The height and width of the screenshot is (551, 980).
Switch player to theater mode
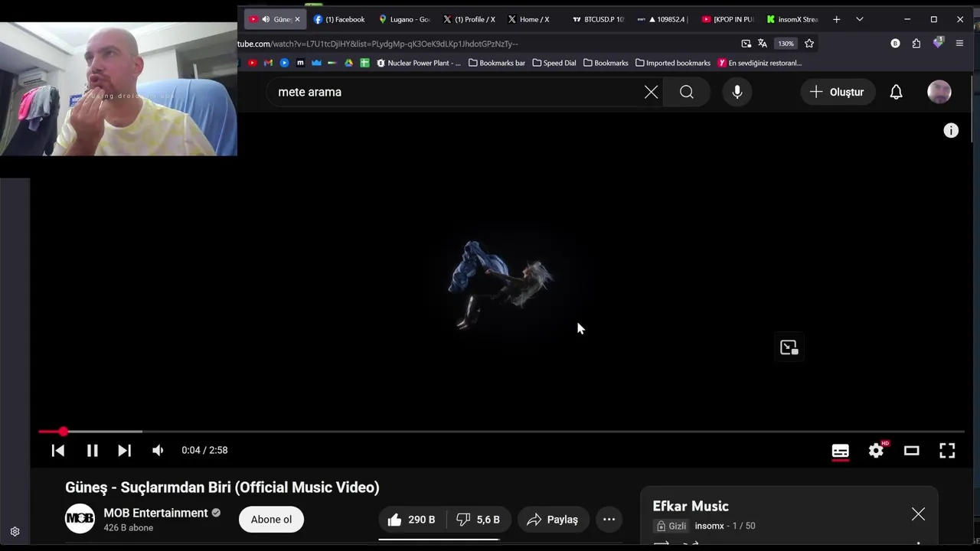pos(911,451)
